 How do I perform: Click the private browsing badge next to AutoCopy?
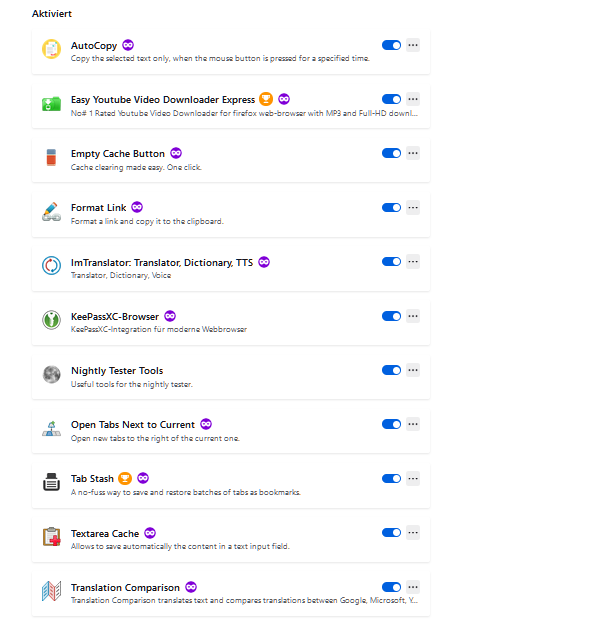point(129,45)
